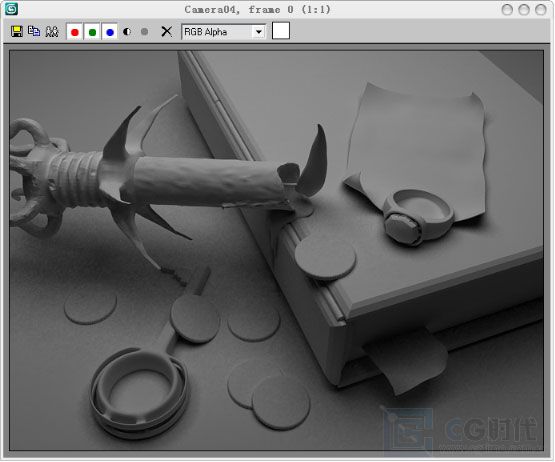555x462 pixels.
Task: Click the white color swatch
Action: (281, 31)
